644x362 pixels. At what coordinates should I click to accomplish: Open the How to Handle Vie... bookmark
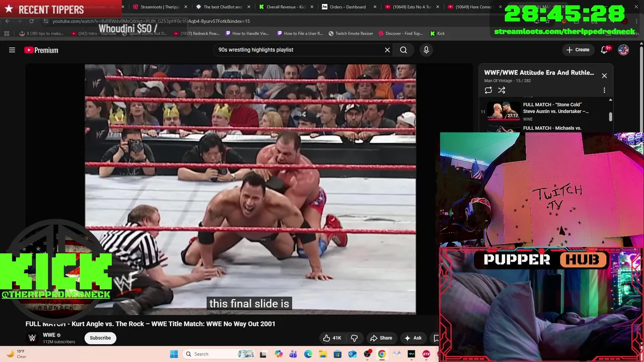tap(247, 34)
